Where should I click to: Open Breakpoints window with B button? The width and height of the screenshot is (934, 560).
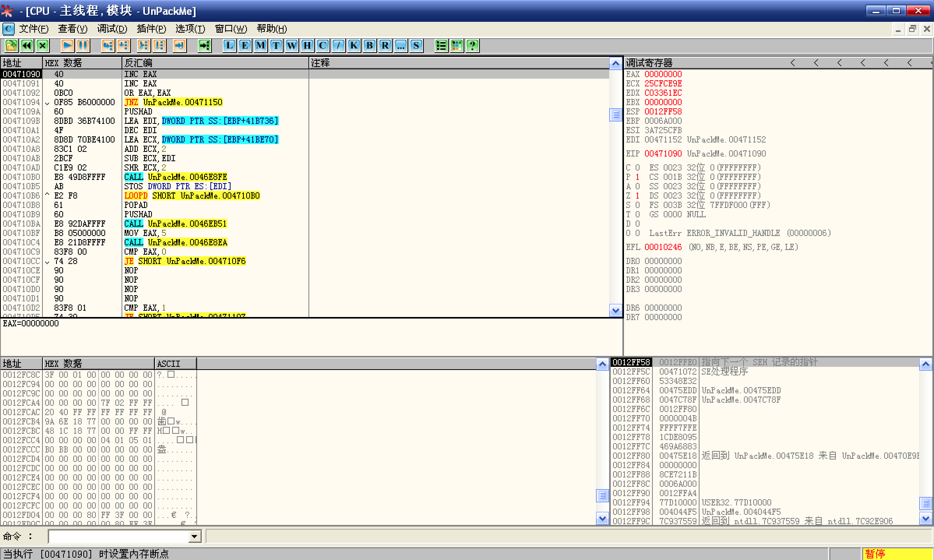click(x=369, y=46)
